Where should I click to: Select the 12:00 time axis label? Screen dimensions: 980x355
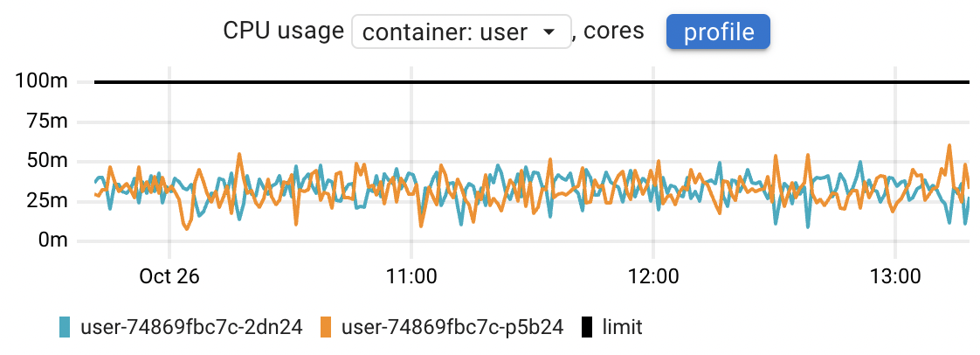(x=653, y=276)
